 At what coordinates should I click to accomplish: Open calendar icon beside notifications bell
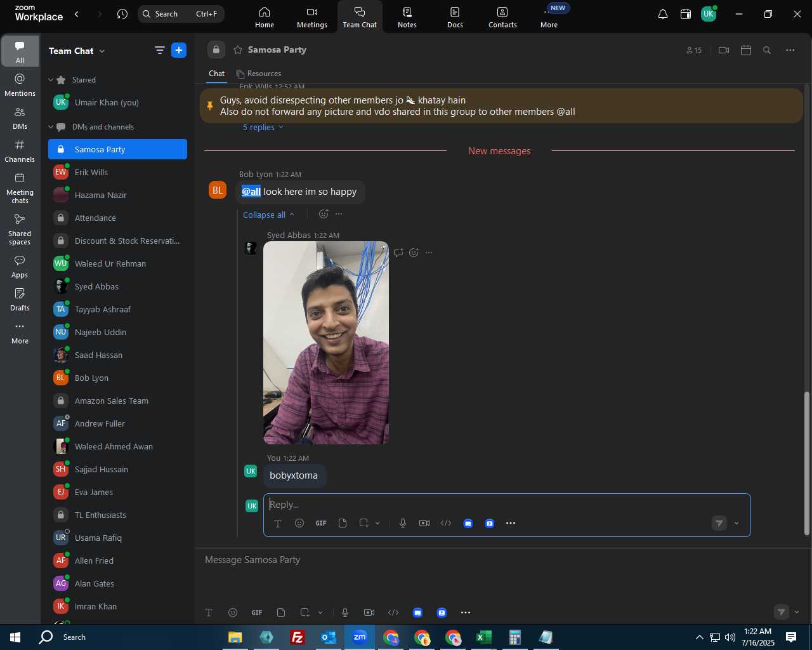[x=686, y=14]
